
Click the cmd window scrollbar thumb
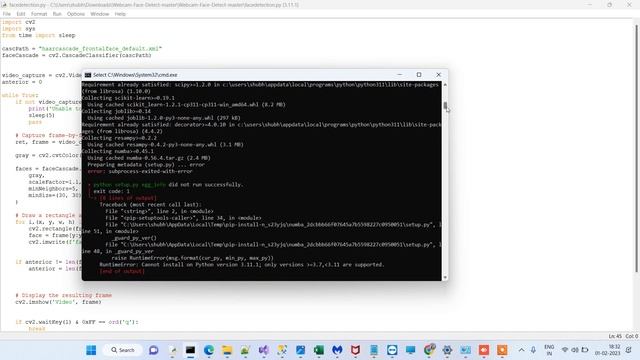(445, 106)
